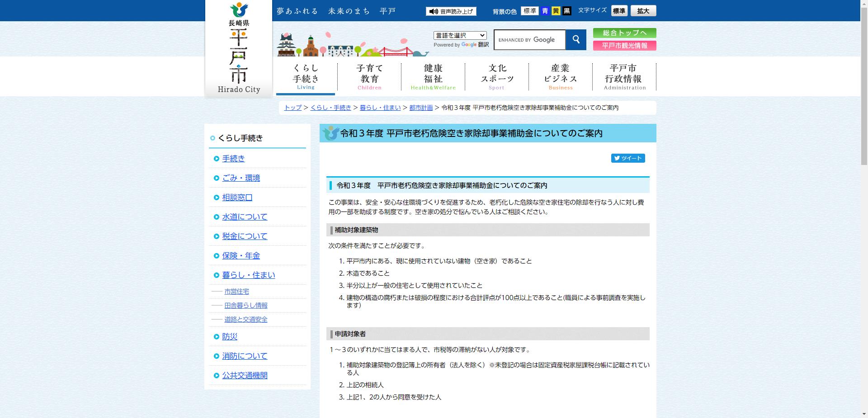Click inside the Google search input box
The height and width of the screenshot is (418, 868).
click(x=529, y=40)
